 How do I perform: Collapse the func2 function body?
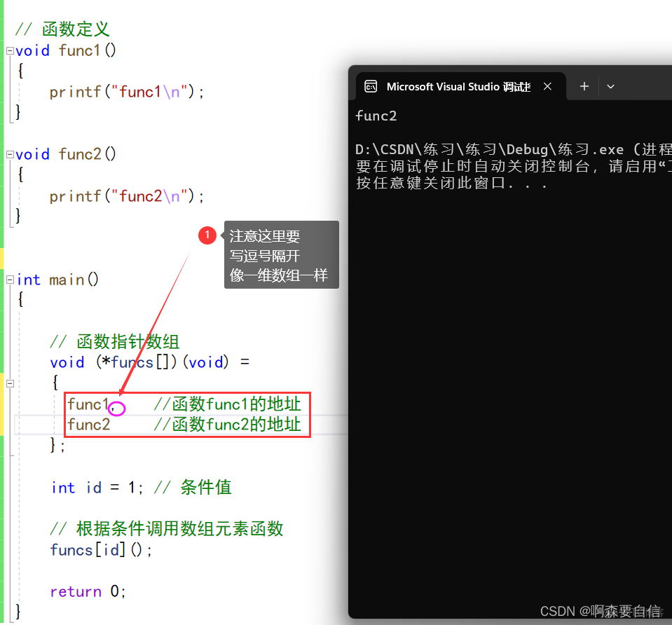coord(9,154)
